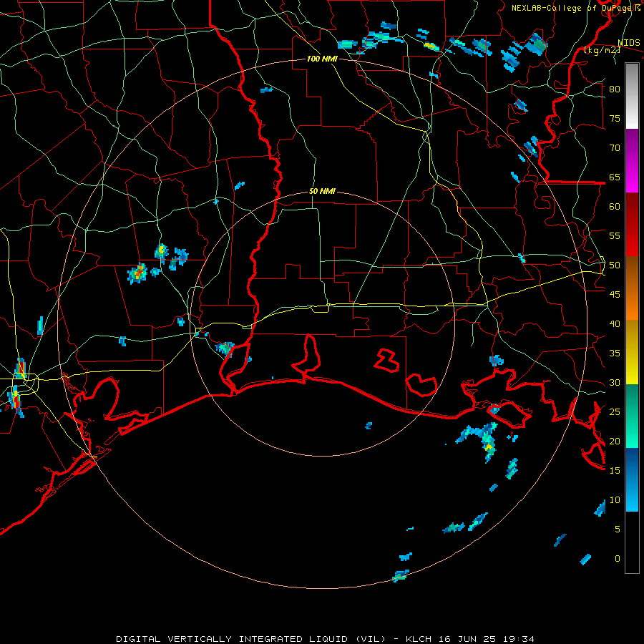Click the 100 NMI range ring label

[x=322, y=59]
